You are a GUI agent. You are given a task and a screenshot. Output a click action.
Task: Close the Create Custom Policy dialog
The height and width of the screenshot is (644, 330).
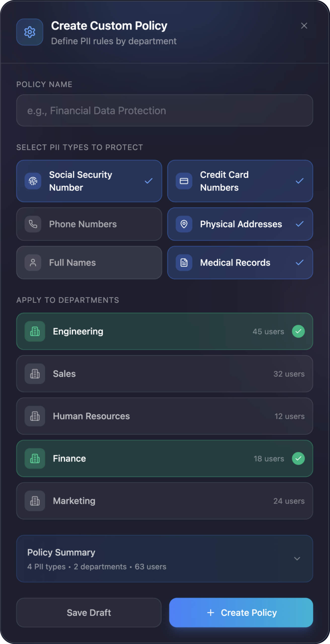click(304, 26)
